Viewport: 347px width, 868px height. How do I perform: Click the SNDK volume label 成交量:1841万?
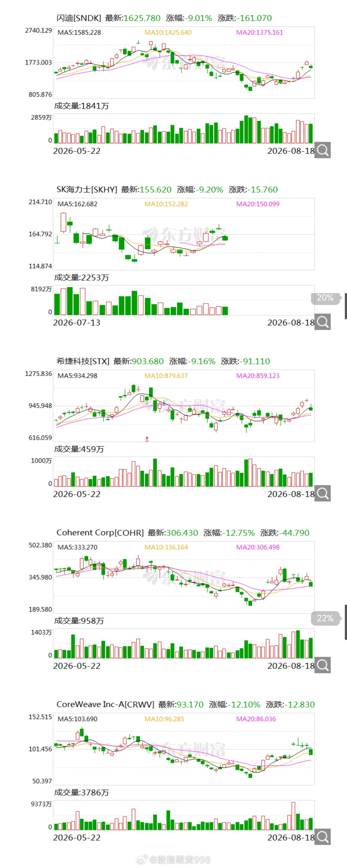pyautogui.click(x=82, y=106)
